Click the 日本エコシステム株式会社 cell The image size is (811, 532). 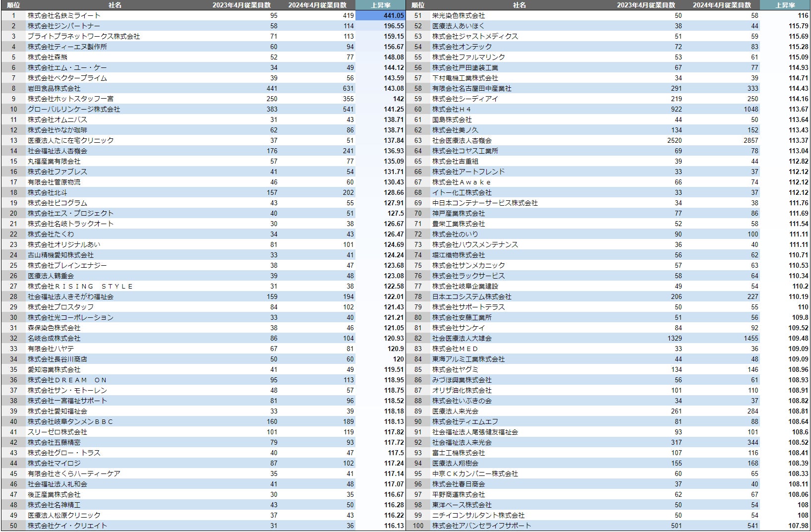point(472,296)
